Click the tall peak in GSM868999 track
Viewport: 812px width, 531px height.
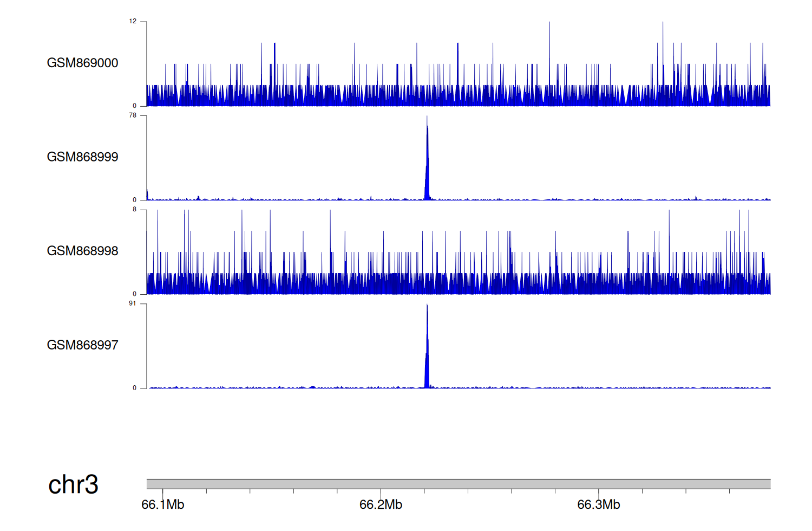(427, 163)
